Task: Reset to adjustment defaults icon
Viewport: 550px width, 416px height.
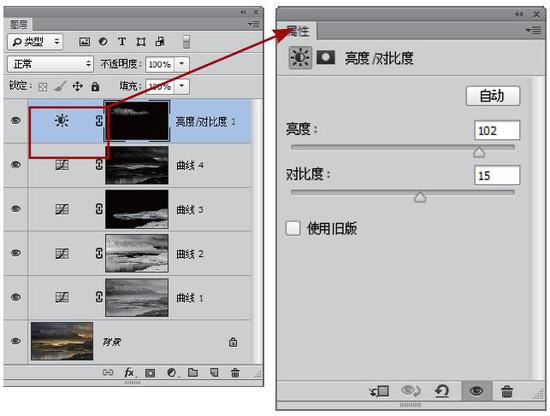Action: [442, 391]
